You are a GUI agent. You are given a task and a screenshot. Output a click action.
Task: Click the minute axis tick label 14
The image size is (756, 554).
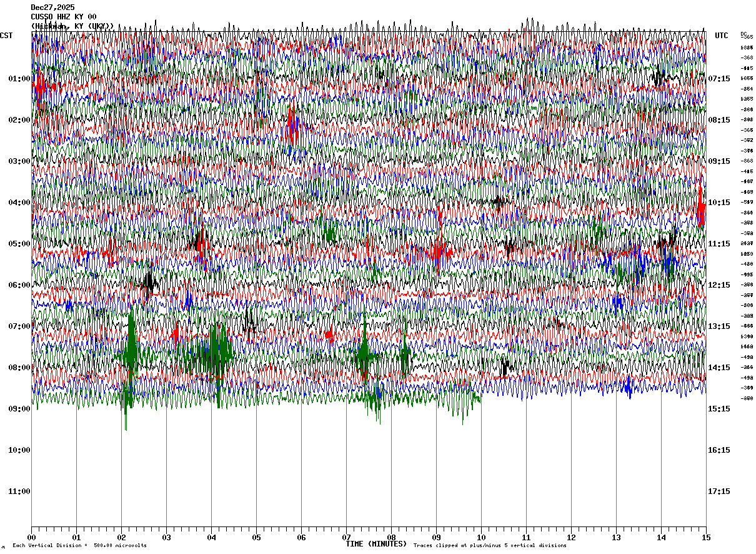coord(661,537)
